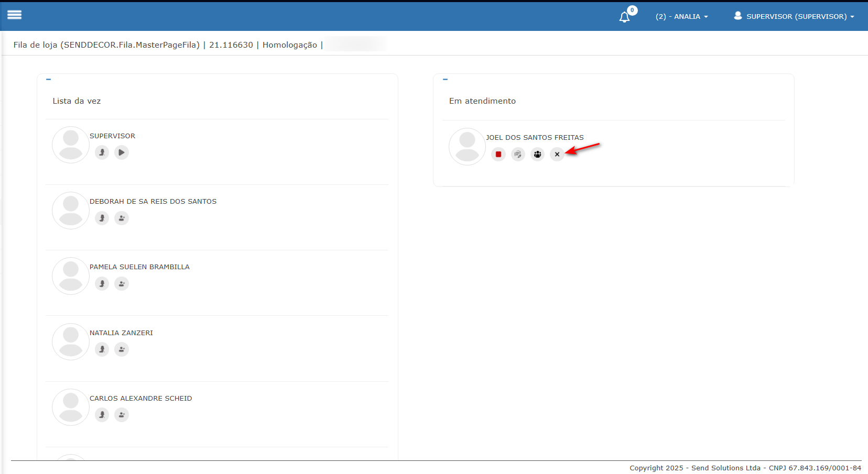
Task: Click the name JOEL DOS SANTOS FREITAS
Action: click(x=535, y=138)
